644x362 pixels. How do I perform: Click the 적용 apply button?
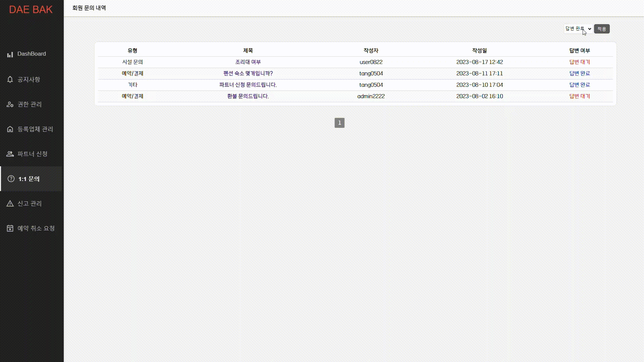tap(602, 29)
